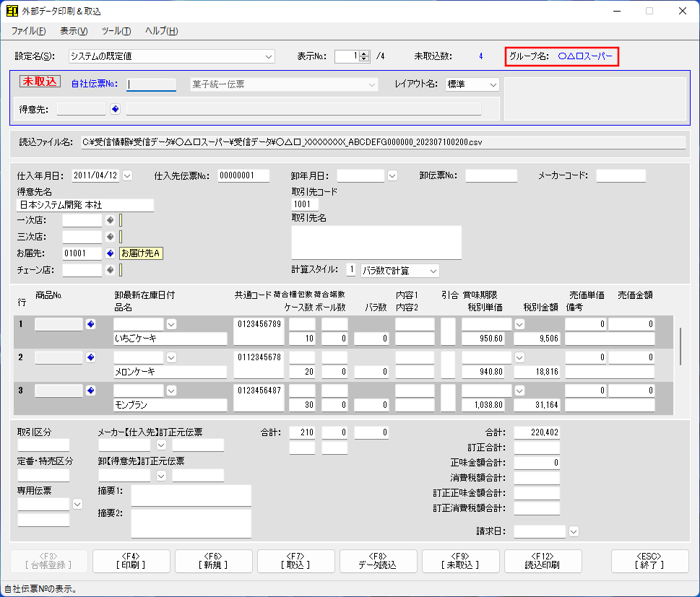Increase 表示No. with the spinner up arrow
The width and height of the screenshot is (700, 597).
[364, 53]
